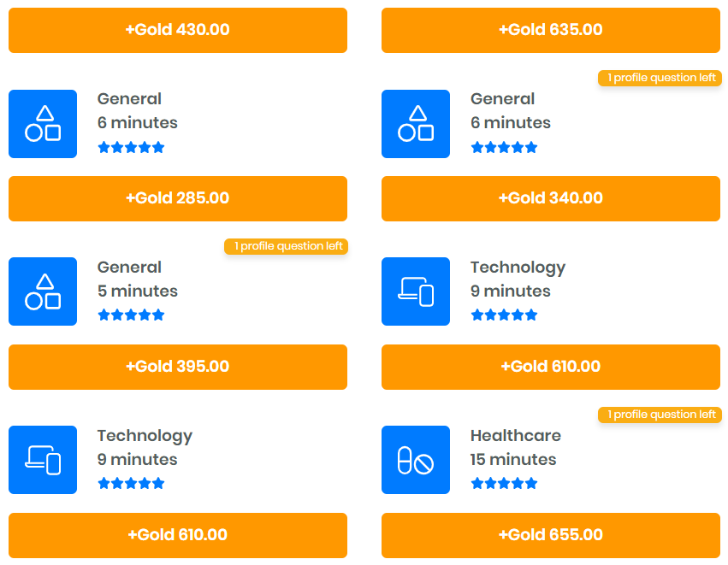Click the +Gold 340.00 button
728x565 pixels.
[x=551, y=198]
